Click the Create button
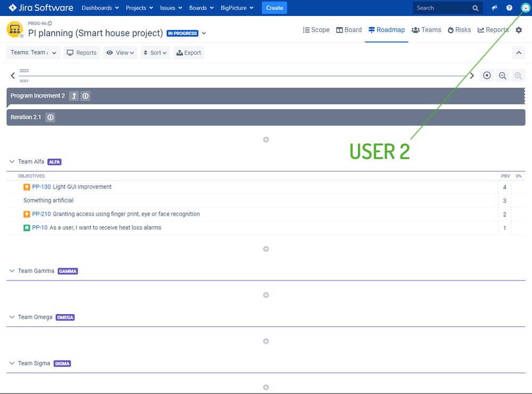 tap(274, 8)
